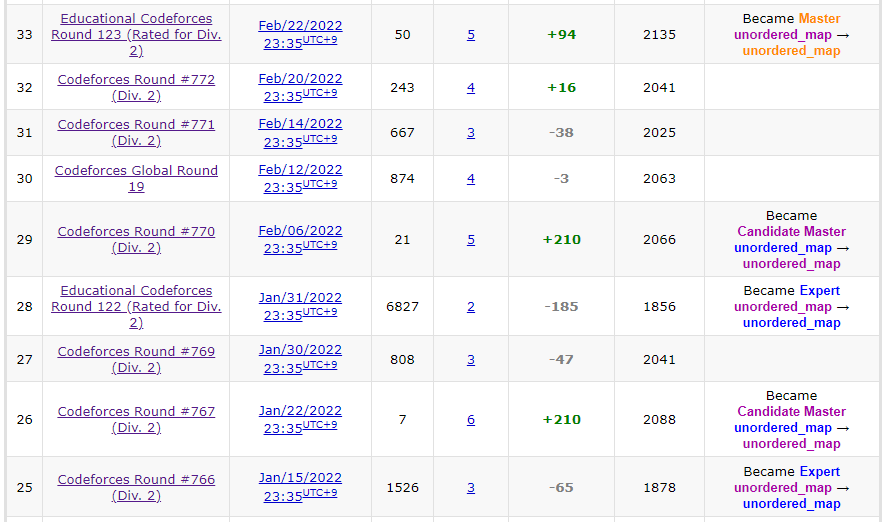Screen dimensions: 885x522
Task: Open solved count 6 in row 26
Action: (x=471, y=419)
